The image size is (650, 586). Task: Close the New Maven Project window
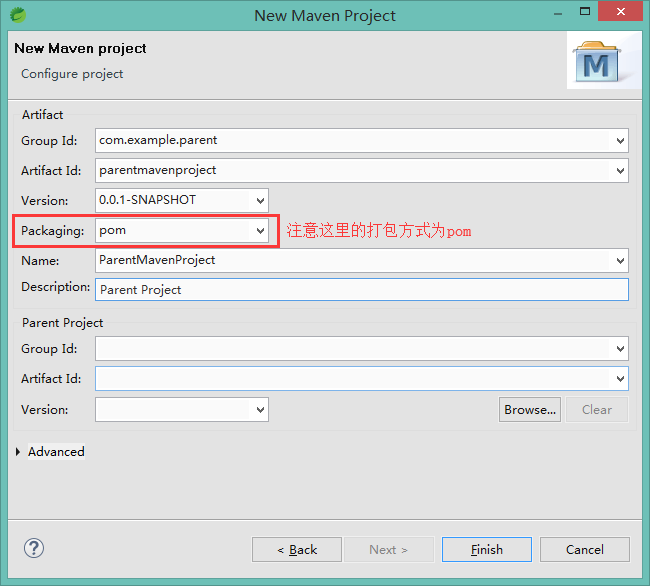click(x=621, y=11)
